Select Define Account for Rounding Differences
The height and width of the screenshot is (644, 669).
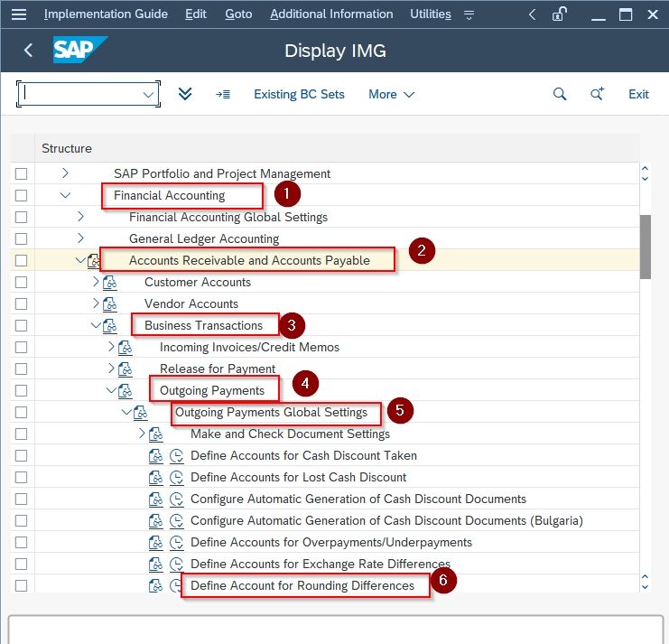click(x=302, y=585)
